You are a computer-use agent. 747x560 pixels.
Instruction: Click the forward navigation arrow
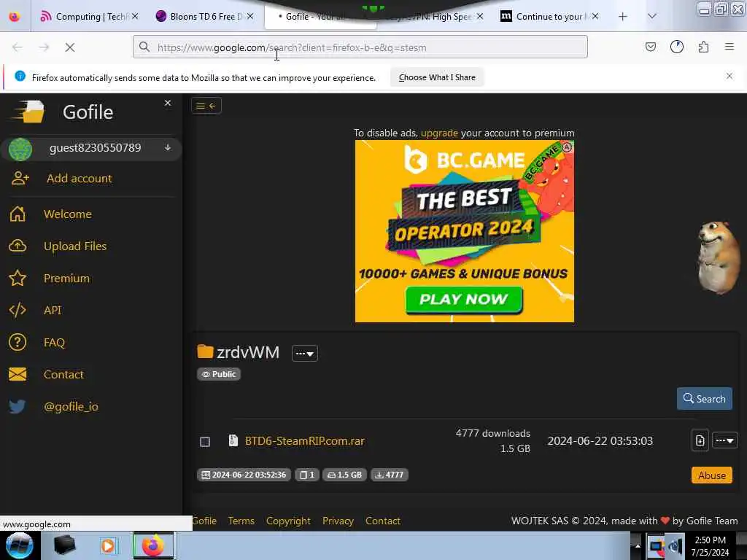pos(44,47)
